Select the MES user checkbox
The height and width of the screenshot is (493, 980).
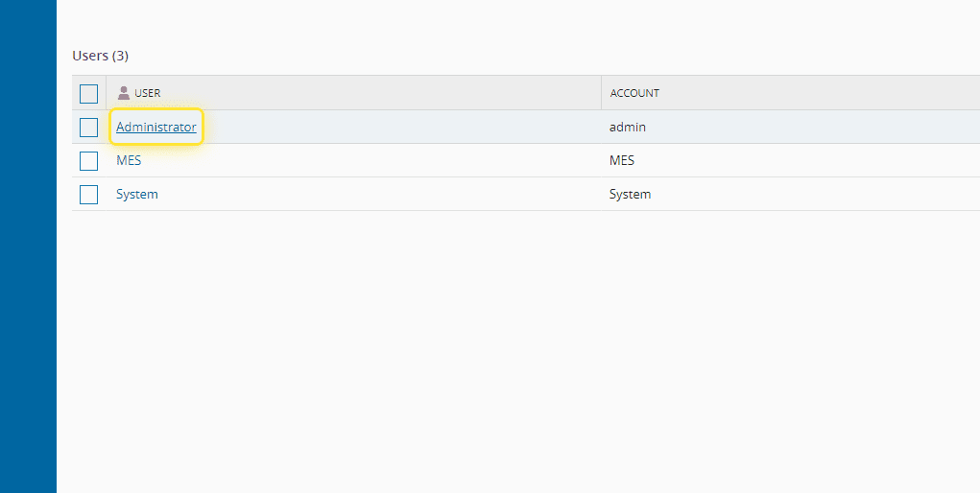coord(89,160)
